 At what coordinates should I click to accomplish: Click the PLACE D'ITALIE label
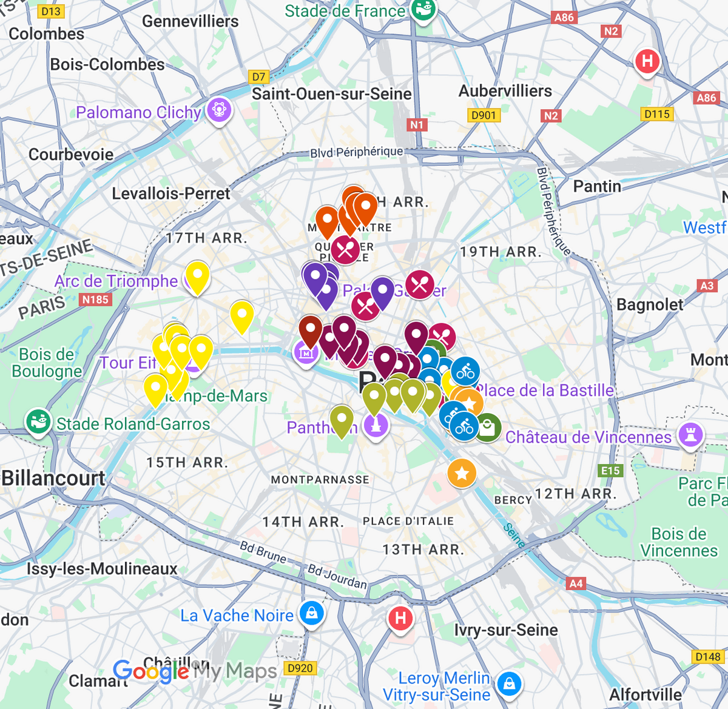(408, 521)
